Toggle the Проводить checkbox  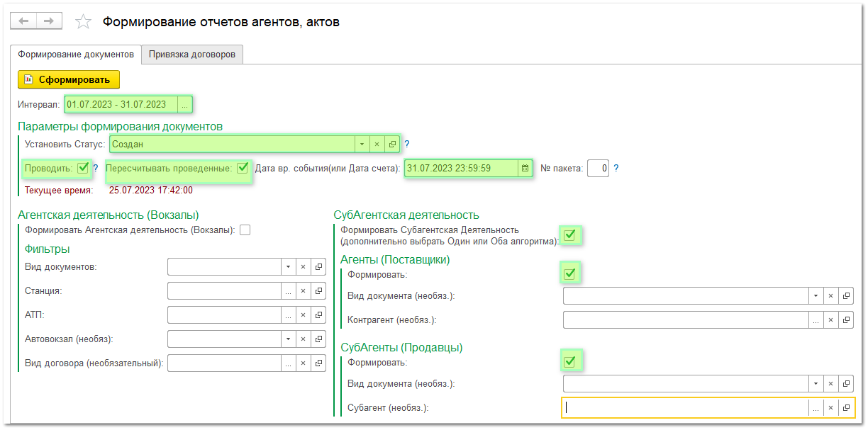[x=83, y=169]
